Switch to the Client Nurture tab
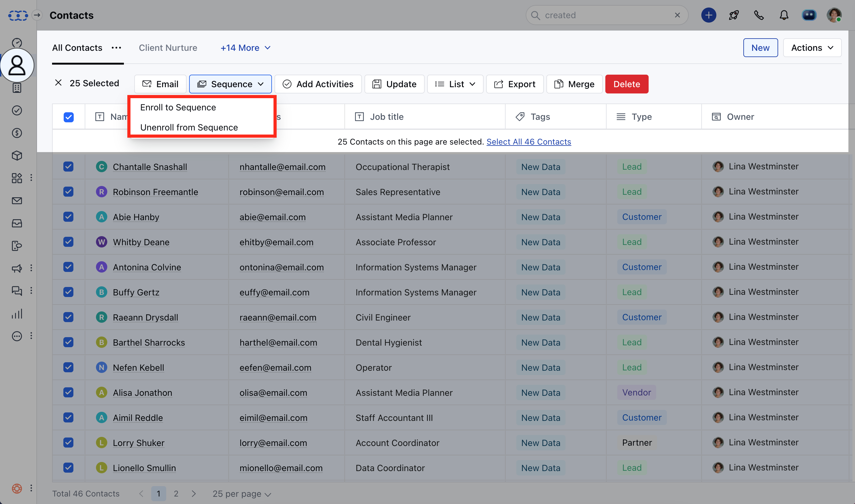The image size is (855, 504). (x=168, y=48)
